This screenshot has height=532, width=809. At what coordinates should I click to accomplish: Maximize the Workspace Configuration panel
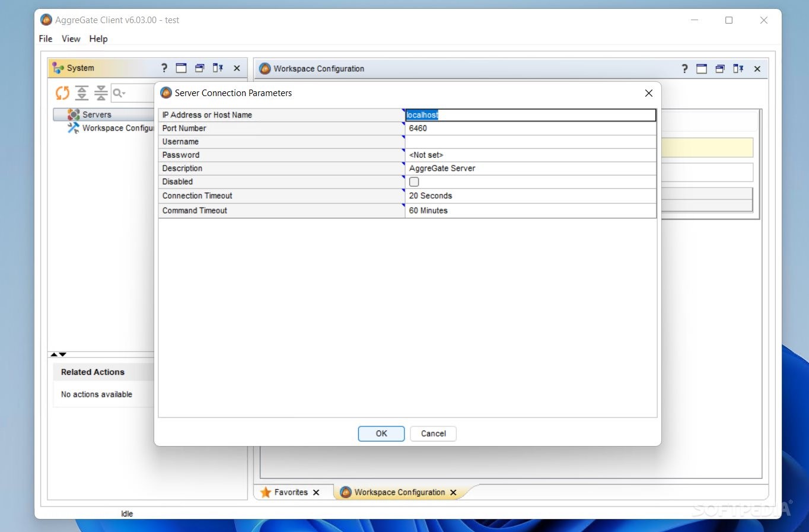[x=702, y=69]
